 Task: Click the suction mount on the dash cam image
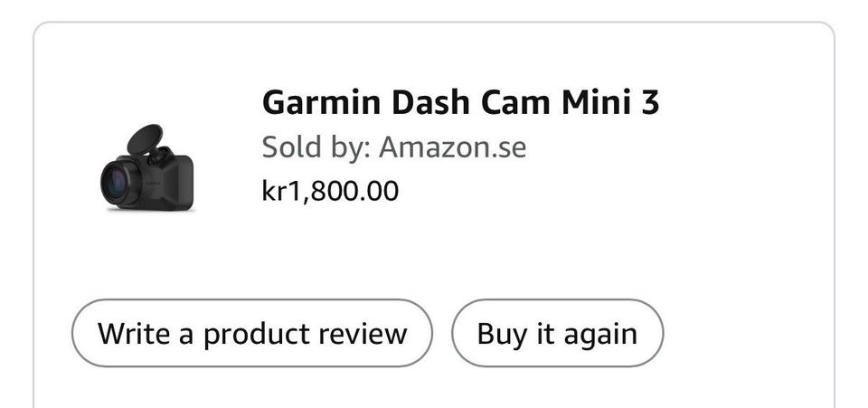tap(145, 138)
